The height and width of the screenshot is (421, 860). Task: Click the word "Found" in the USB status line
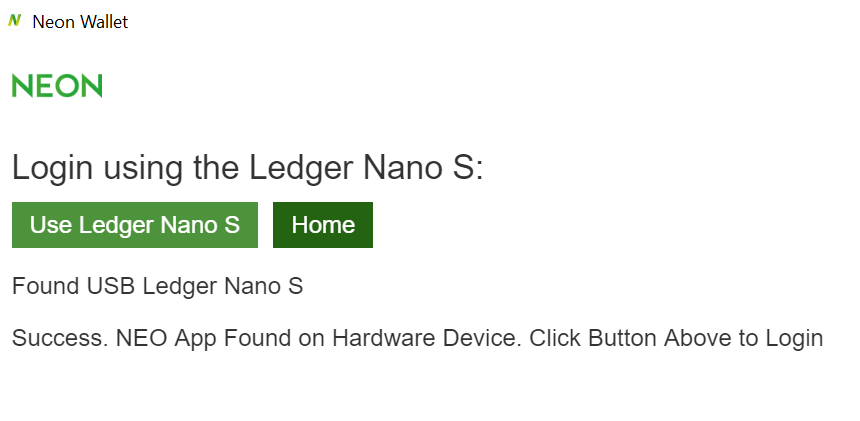pyautogui.click(x=45, y=286)
